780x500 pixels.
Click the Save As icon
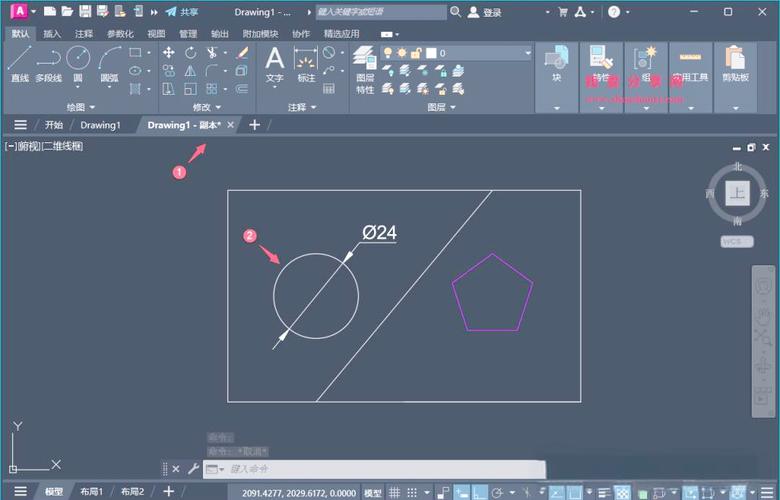[x=102, y=11]
